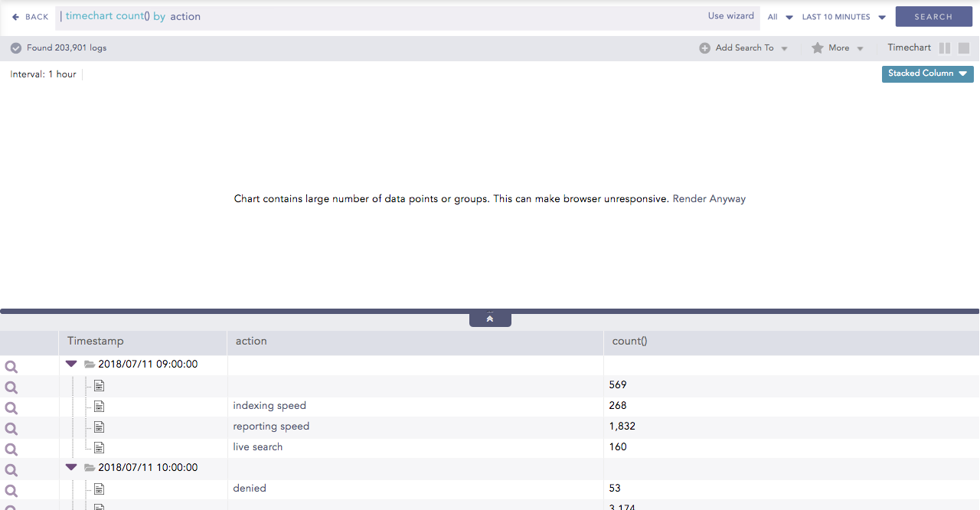
Task: Click the Render Anyway link
Action: 709,199
